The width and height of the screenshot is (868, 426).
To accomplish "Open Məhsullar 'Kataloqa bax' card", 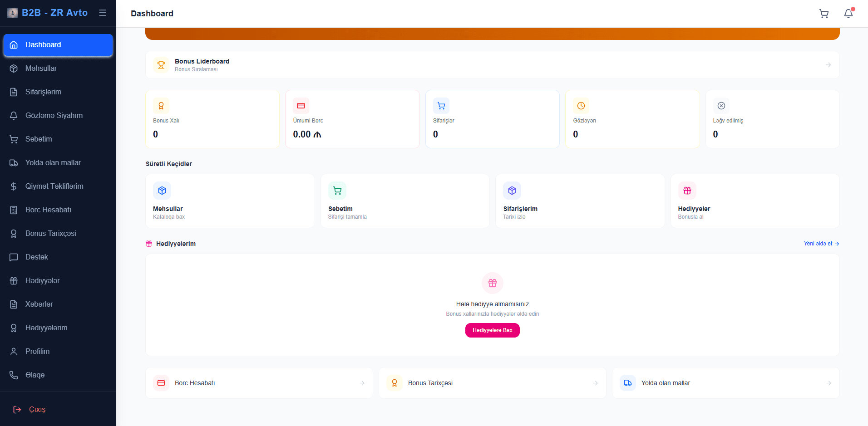I will click(230, 201).
